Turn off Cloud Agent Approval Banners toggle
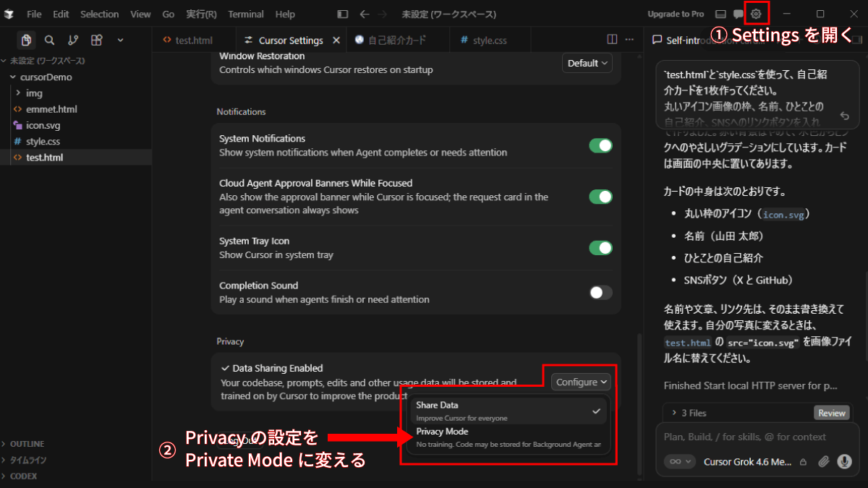This screenshot has width=868, height=488. click(600, 197)
